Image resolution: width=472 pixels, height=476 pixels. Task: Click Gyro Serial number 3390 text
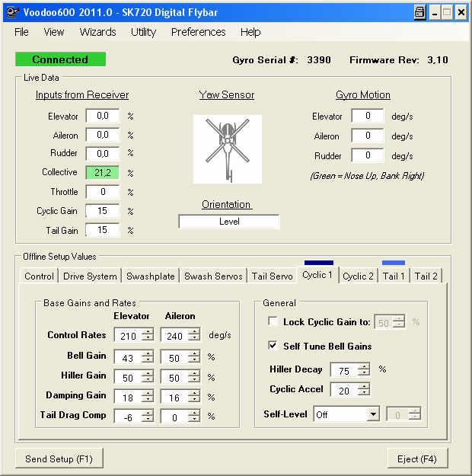(x=319, y=60)
